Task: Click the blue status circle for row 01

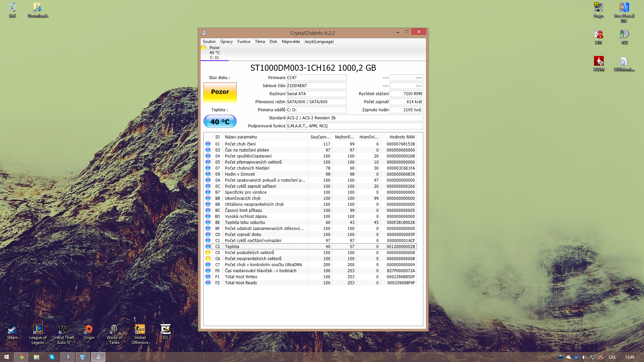Action: pos(208,144)
